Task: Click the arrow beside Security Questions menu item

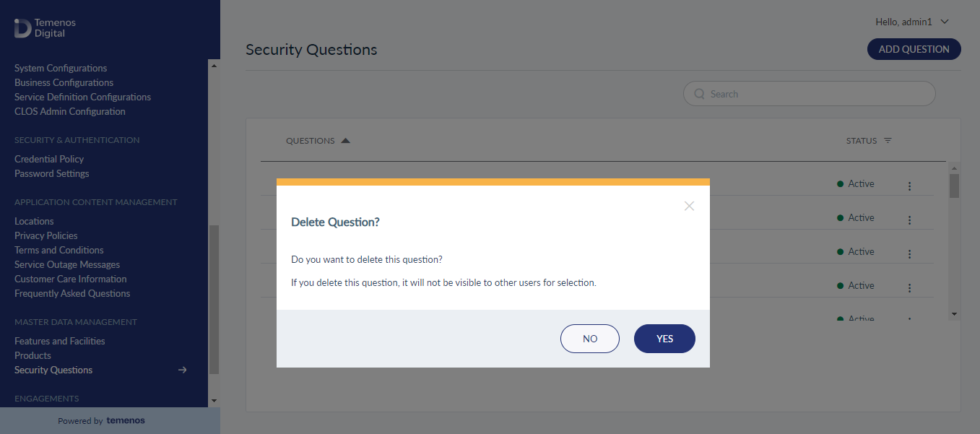Action: point(183,370)
